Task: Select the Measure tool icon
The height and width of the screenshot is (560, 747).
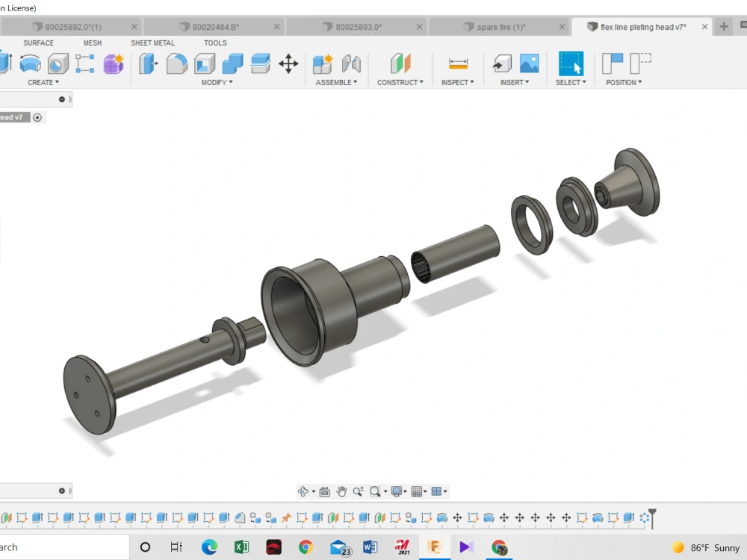Action: point(458,63)
